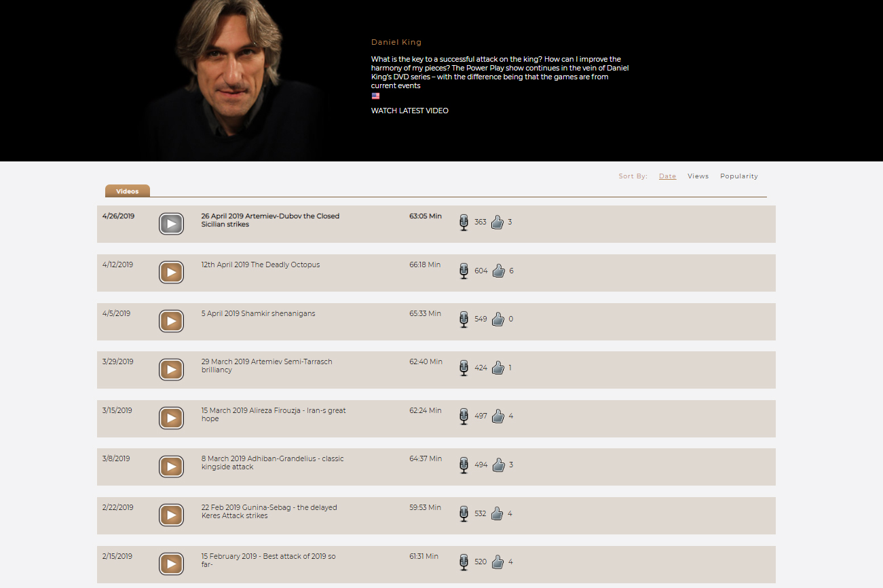Click play button for Shamkir shenanigans
The height and width of the screenshot is (588, 883).
tap(171, 321)
